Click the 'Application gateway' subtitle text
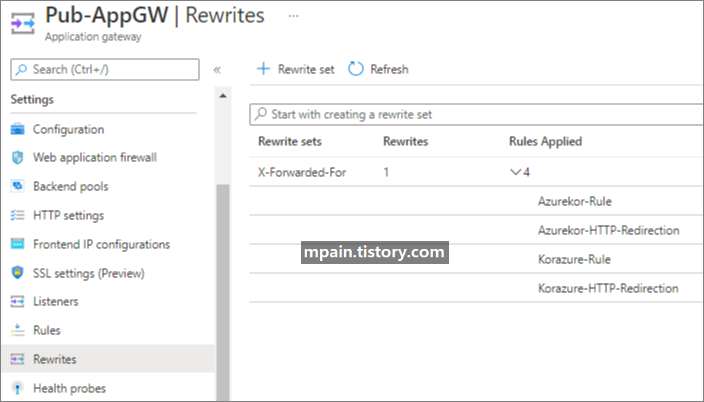Viewport: 704px width, 402px height. [x=93, y=37]
